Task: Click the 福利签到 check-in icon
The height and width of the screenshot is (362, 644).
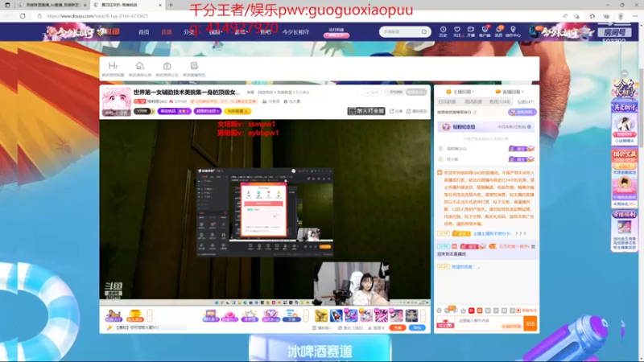Action: click(x=417, y=111)
